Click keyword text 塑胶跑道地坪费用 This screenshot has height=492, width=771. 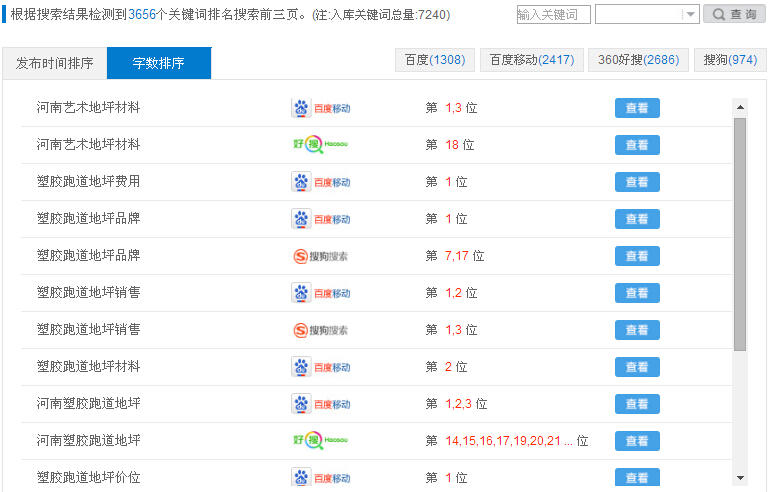(x=89, y=181)
